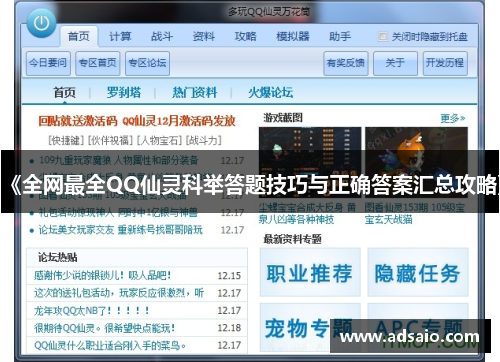Click 更多» next to 游戏截图
This screenshot has height=362, width=500.
tap(453, 118)
